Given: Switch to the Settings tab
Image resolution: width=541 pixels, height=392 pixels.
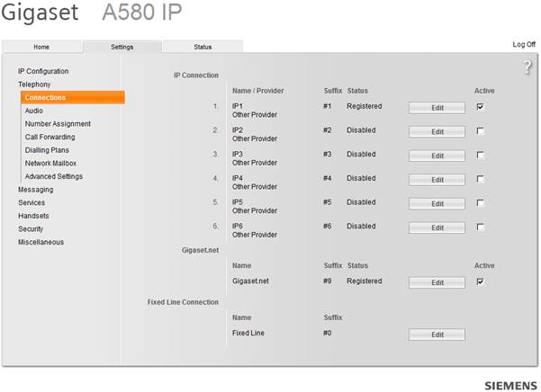Looking at the screenshot, I should (x=122, y=47).
